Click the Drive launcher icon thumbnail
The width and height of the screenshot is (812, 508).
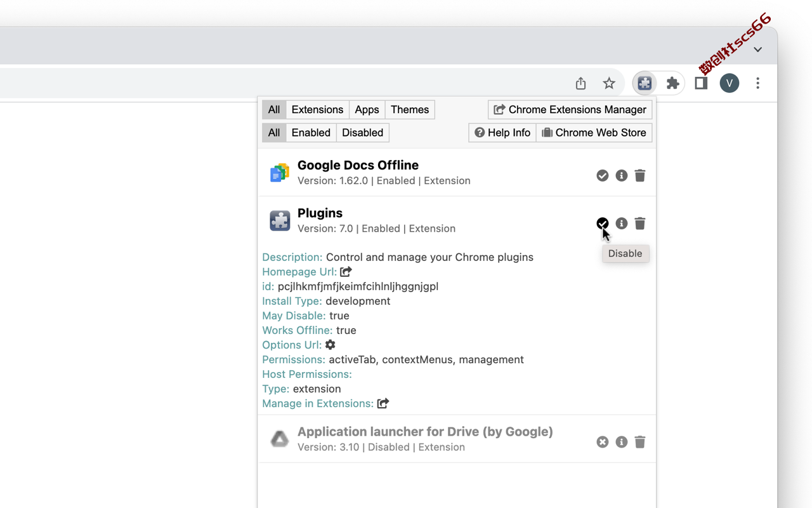[280, 439]
